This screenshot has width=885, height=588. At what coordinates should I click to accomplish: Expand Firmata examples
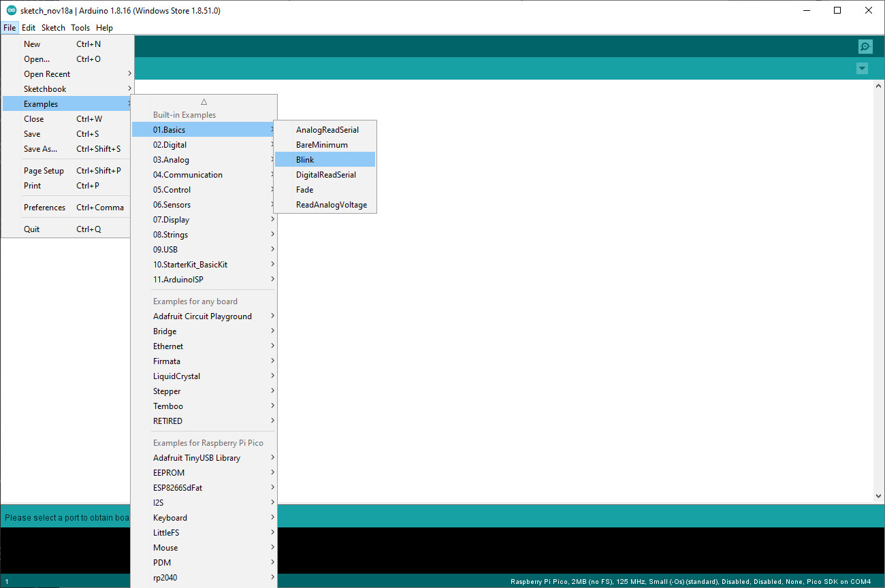pos(204,361)
